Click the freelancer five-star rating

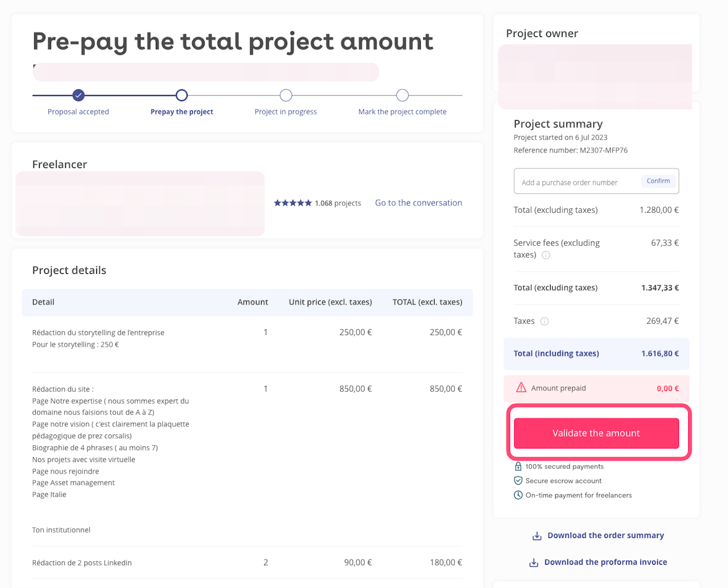tap(293, 203)
